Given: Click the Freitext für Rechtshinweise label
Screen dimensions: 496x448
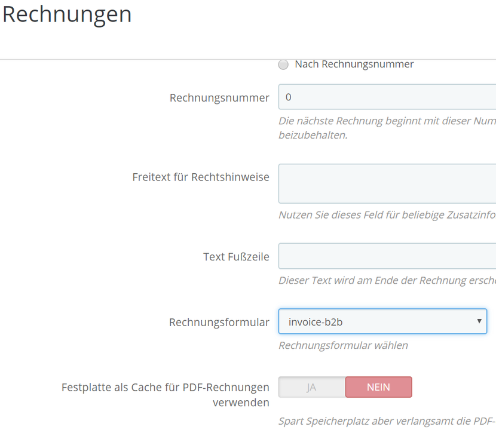Looking at the screenshot, I should click(201, 177).
